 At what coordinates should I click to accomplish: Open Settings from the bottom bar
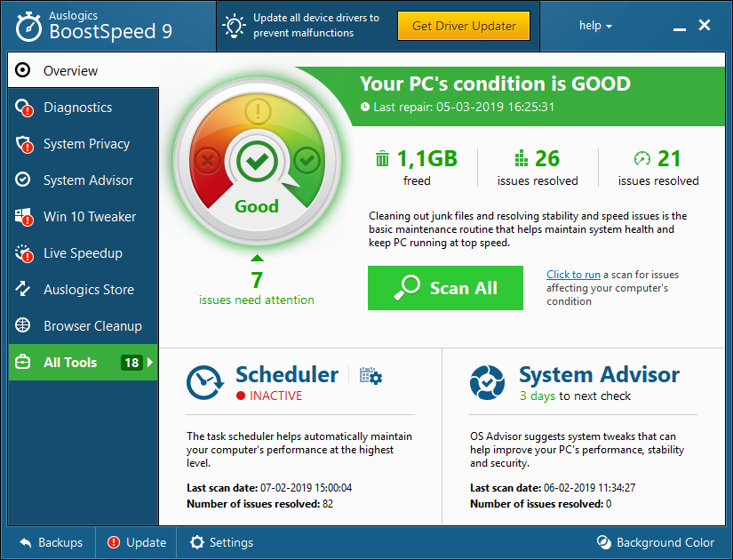coord(221,542)
